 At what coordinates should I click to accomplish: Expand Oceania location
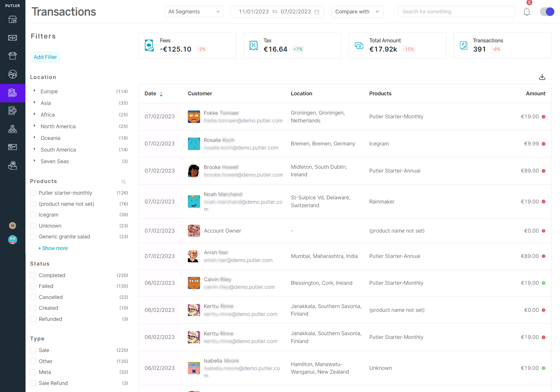tap(34, 138)
